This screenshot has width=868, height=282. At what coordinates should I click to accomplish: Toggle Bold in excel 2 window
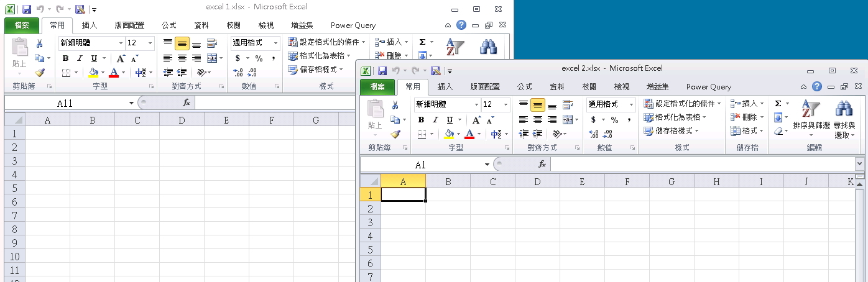(422, 120)
